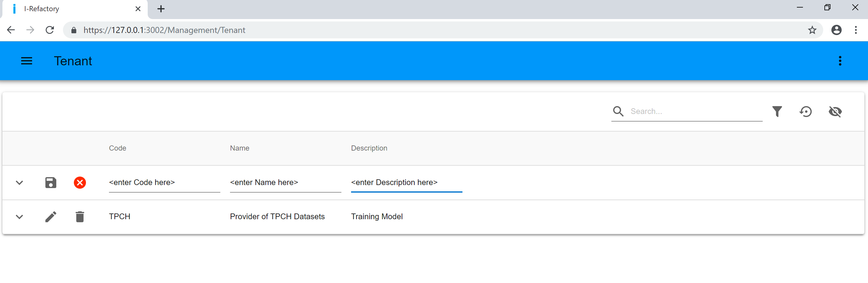
Task: Sort by the Description column header
Action: pos(369,148)
